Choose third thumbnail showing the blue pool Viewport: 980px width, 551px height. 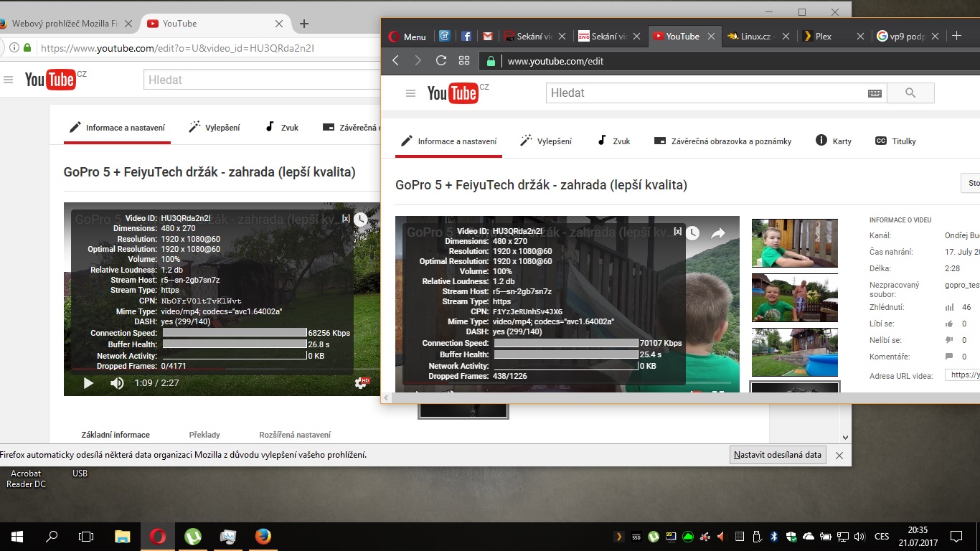click(795, 352)
